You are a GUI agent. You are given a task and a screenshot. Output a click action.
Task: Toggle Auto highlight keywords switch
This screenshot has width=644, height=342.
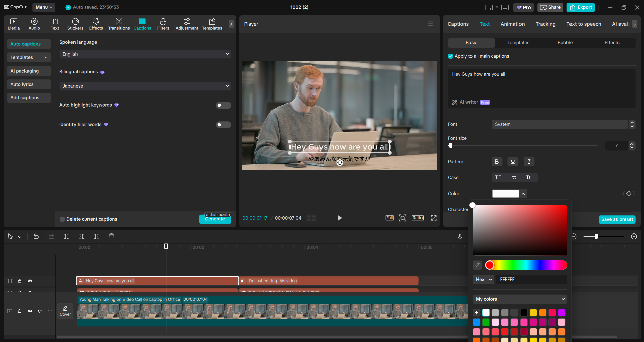click(223, 105)
